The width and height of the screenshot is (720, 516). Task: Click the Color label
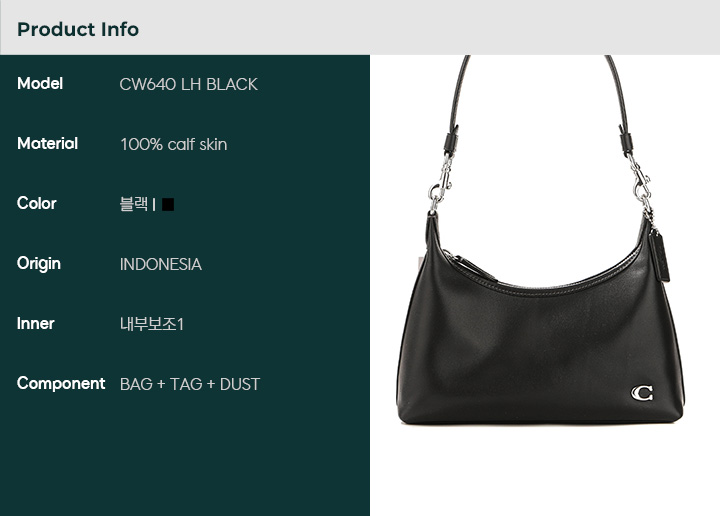37,203
